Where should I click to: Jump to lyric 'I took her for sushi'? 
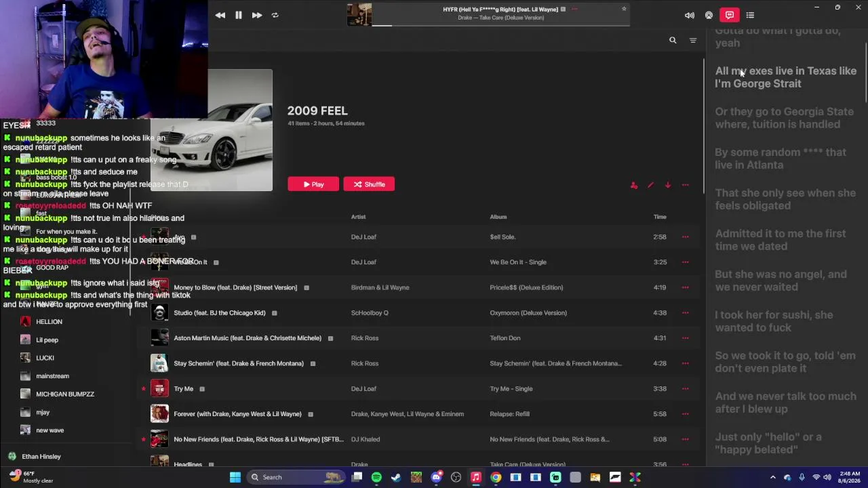(774, 321)
